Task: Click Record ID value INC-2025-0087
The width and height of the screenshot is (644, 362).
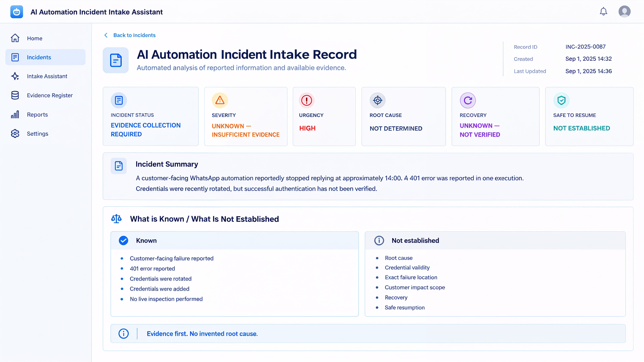Action: click(585, 47)
